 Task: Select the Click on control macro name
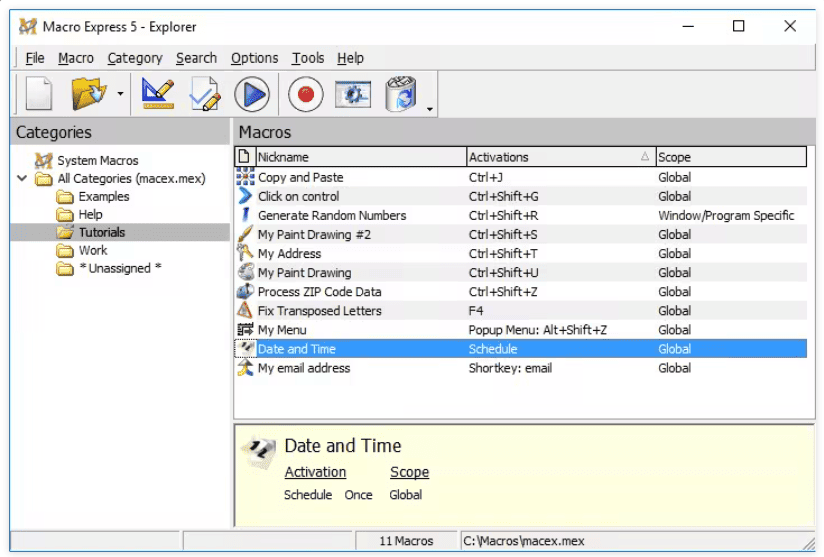pyautogui.click(x=298, y=197)
